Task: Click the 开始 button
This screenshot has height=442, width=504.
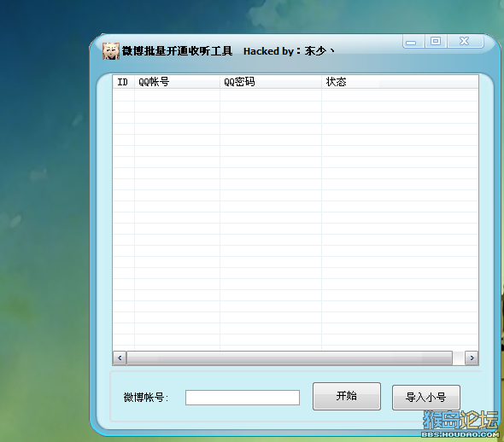Action: point(347,396)
